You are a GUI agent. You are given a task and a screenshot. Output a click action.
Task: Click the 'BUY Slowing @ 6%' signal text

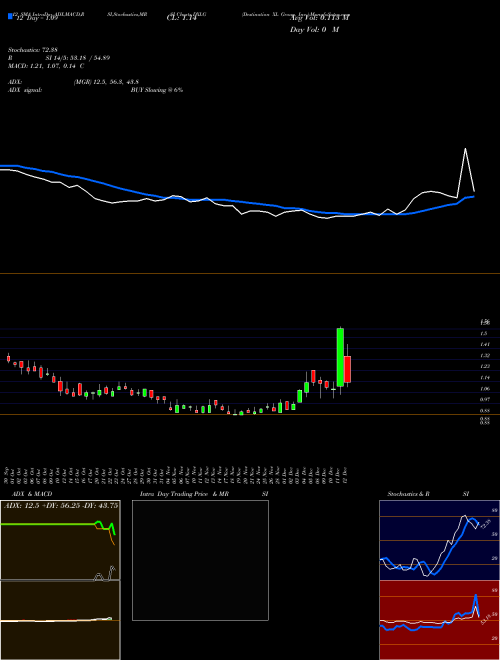click(157, 90)
